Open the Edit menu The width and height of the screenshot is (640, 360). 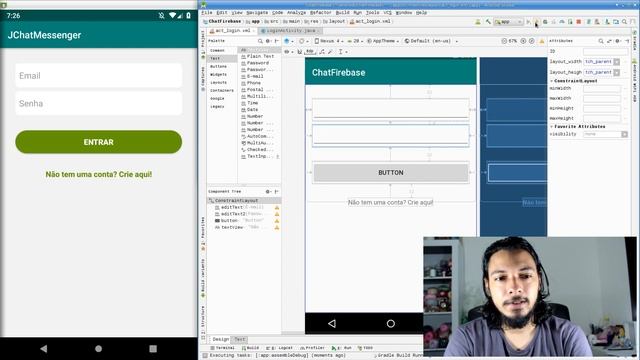click(x=222, y=13)
